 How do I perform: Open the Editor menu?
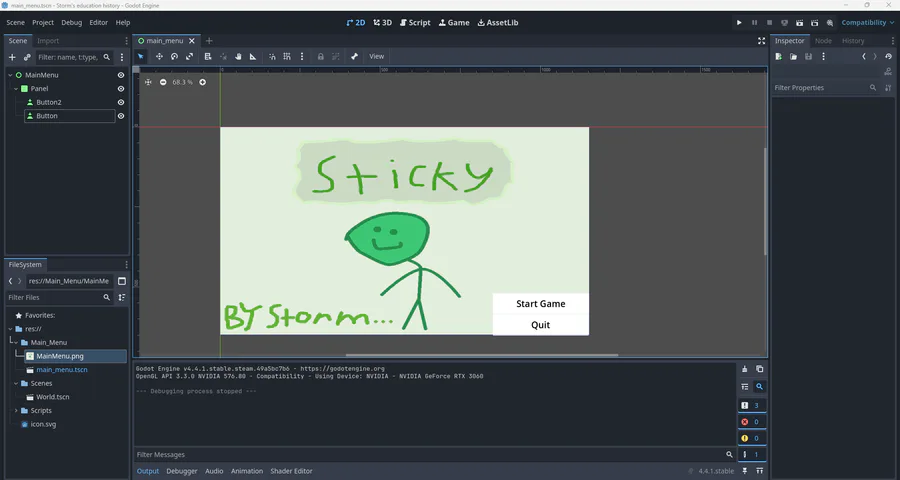(x=99, y=22)
